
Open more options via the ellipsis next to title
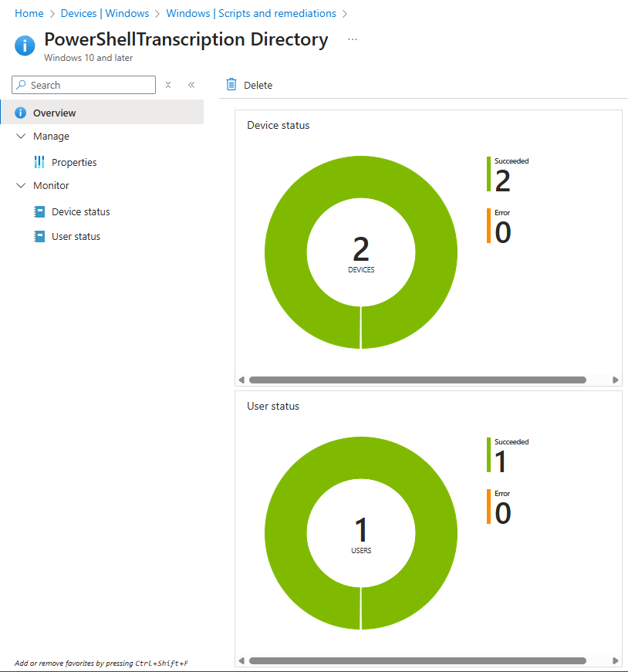coord(352,39)
